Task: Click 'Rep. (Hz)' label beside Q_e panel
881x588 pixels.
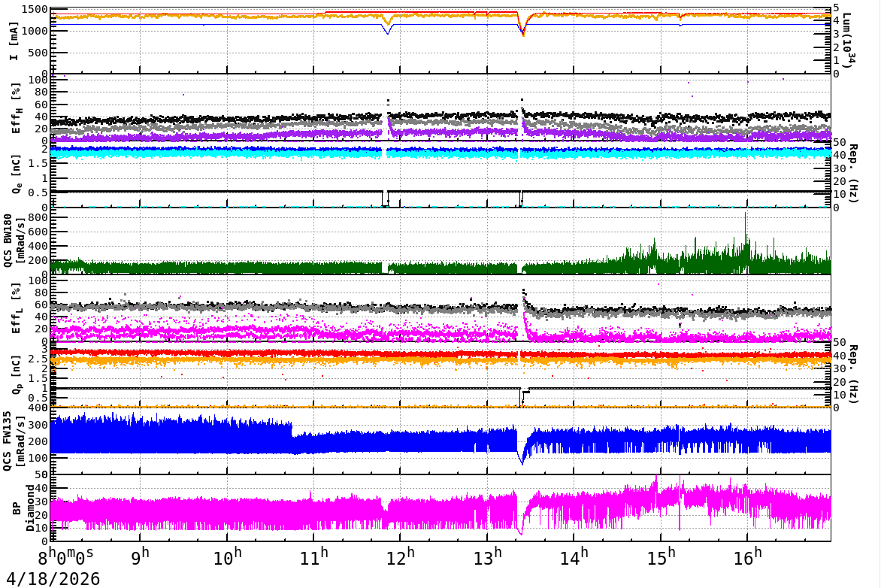Action: coord(853,174)
